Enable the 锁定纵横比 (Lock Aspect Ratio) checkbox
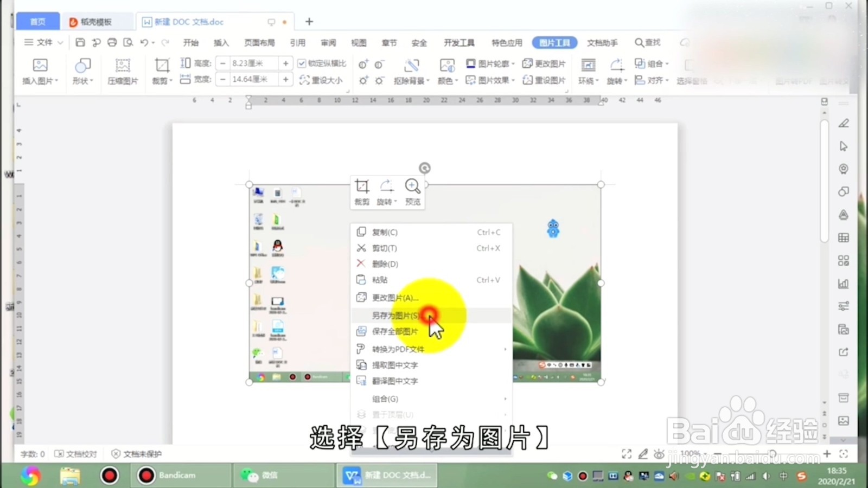The height and width of the screenshot is (488, 868). (302, 63)
